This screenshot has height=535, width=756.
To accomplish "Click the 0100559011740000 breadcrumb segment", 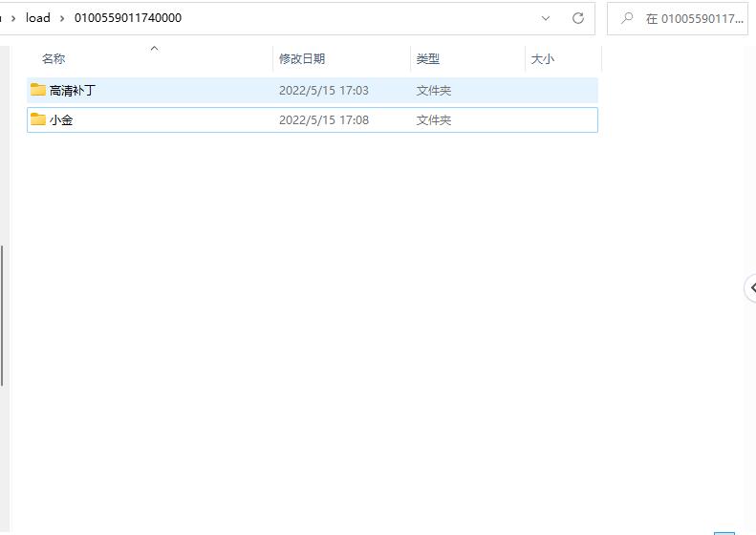I will (x=128, y=18).
